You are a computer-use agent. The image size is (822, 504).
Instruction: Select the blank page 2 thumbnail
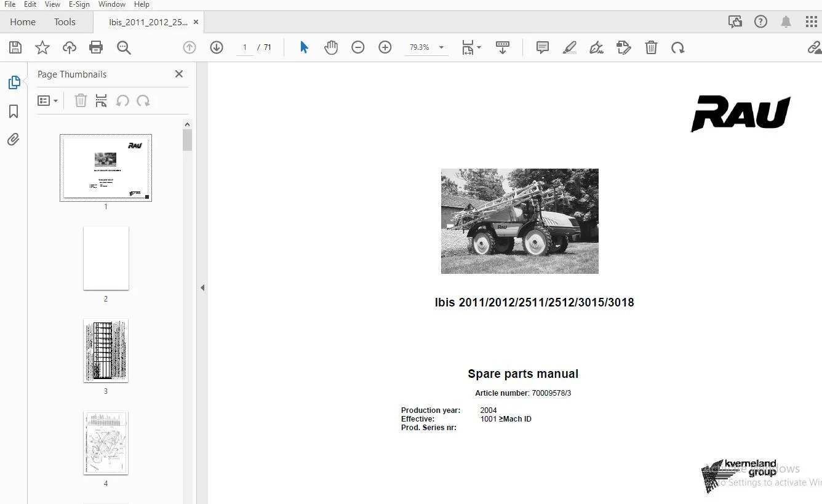106,258
